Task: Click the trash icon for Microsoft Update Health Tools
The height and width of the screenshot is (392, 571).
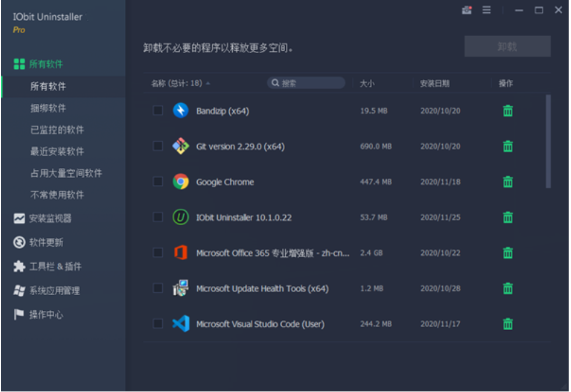Action: 507,289
